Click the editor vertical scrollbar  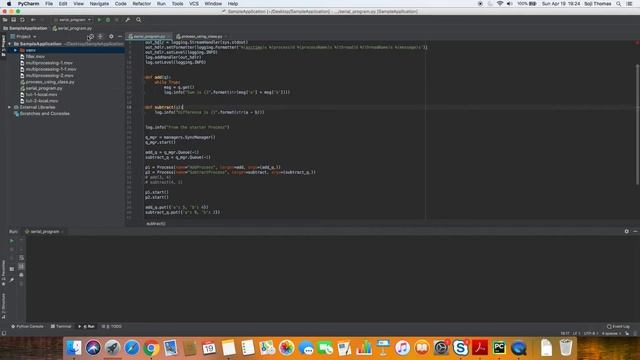click(x=637, y=124)
